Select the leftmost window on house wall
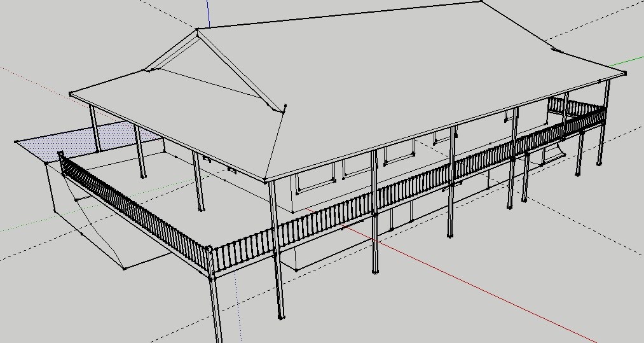The width and height of the screenshot is (644, 343). pyautogui.click(x=315, y=178)
